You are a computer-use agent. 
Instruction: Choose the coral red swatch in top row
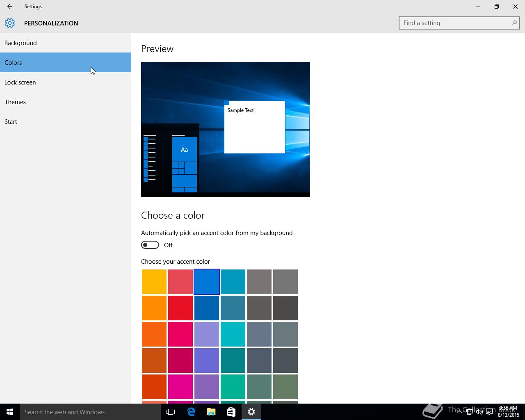click(180, 282)
